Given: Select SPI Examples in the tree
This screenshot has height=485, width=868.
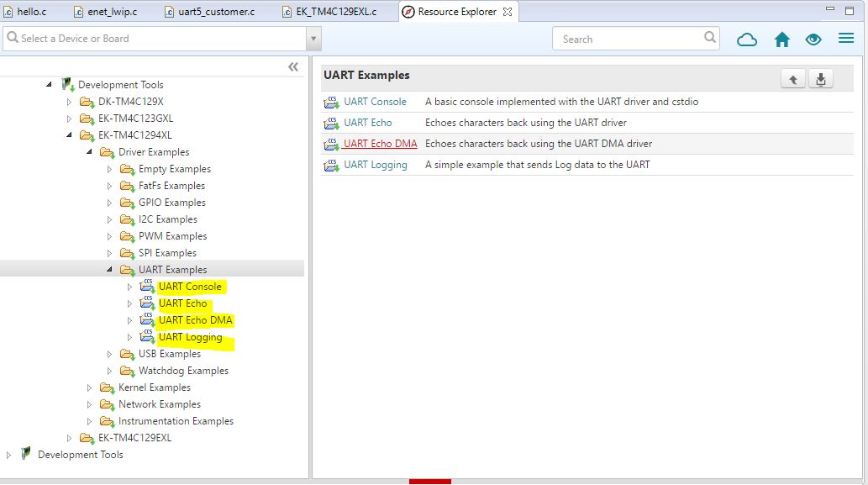Looking at the screenshot, I should click(167, 253).
